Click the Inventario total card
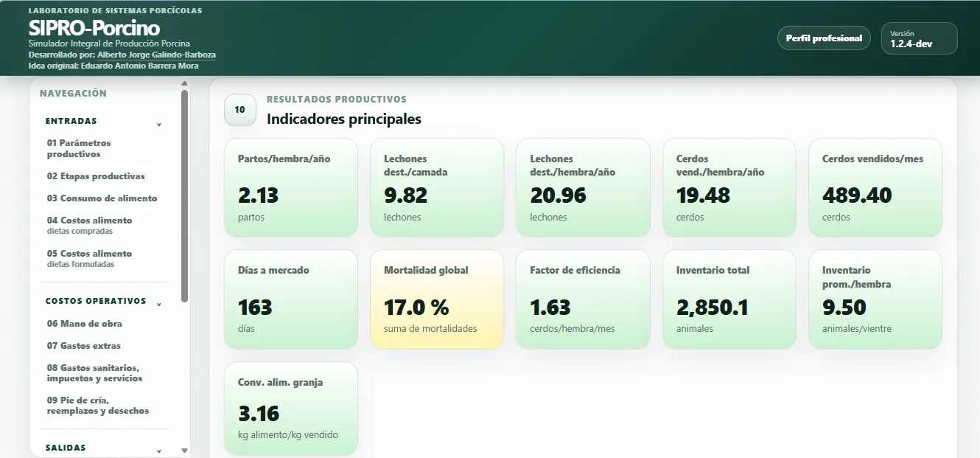This screenshot has width=980, height=458. (729, 299)
